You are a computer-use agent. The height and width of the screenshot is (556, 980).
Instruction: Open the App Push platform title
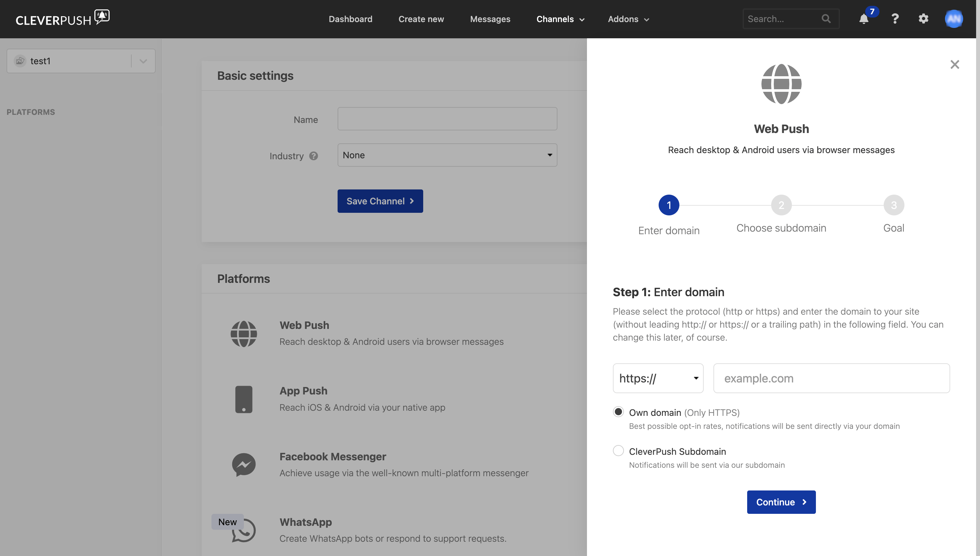coord(303,391)
